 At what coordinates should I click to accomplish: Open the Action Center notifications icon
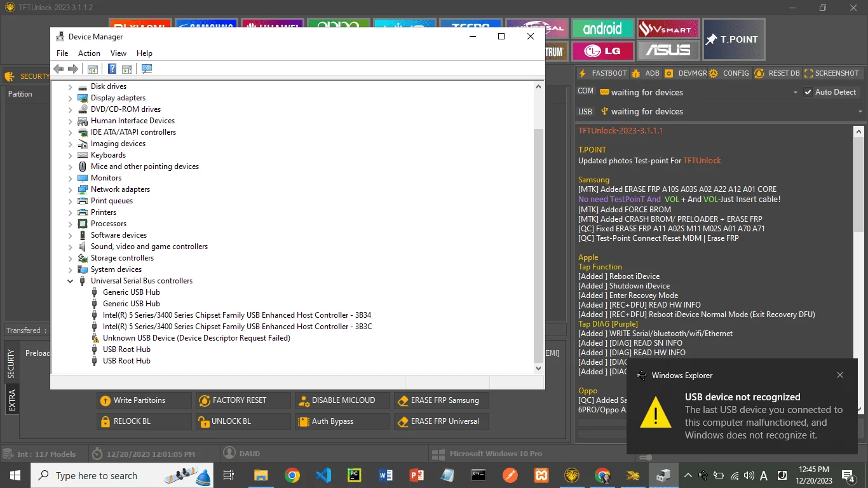click(848, 475)
